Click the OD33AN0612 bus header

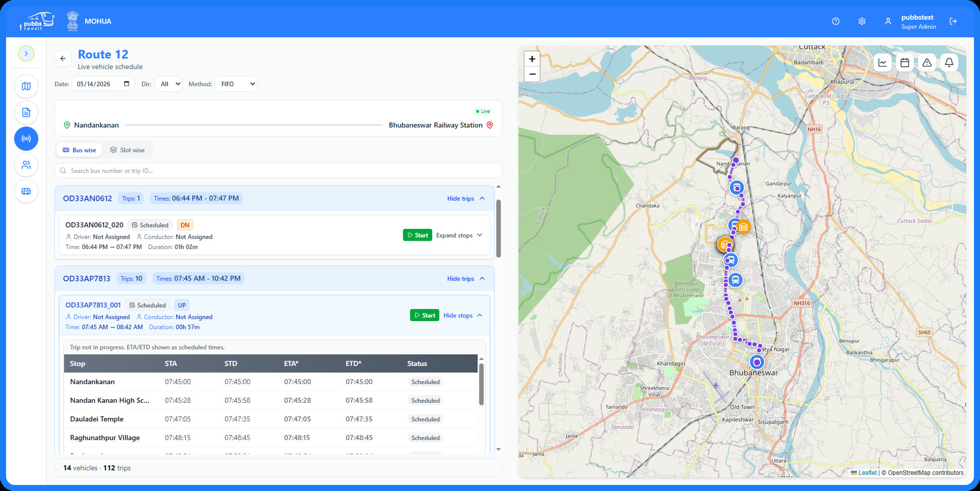point(274,198)
